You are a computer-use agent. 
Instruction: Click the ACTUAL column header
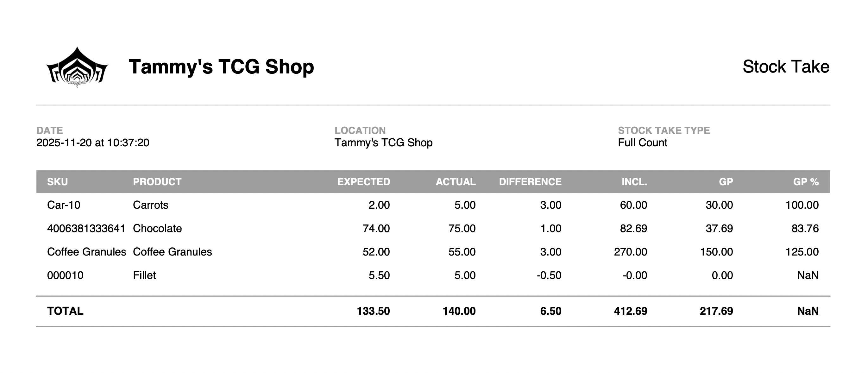click(455, 182)
